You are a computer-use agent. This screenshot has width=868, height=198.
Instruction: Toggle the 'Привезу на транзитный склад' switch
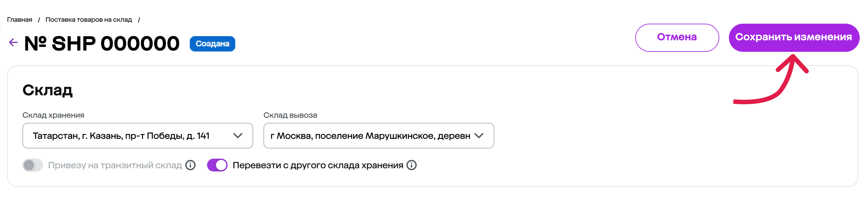33,165
